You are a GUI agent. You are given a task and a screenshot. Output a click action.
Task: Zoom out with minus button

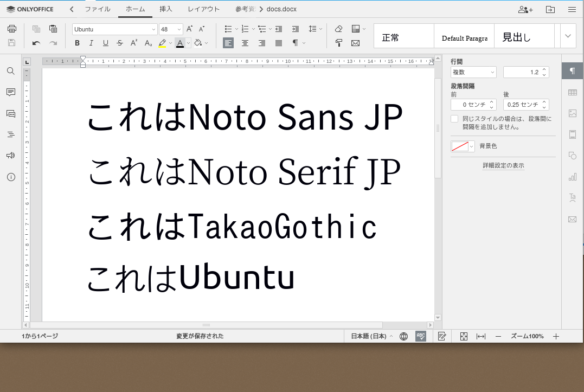(498, 336)
